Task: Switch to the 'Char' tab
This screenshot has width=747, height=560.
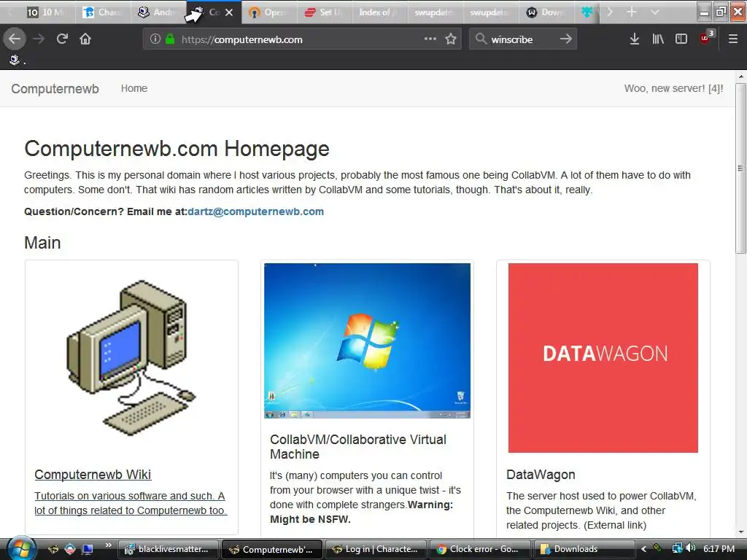Action: [102, 12]
